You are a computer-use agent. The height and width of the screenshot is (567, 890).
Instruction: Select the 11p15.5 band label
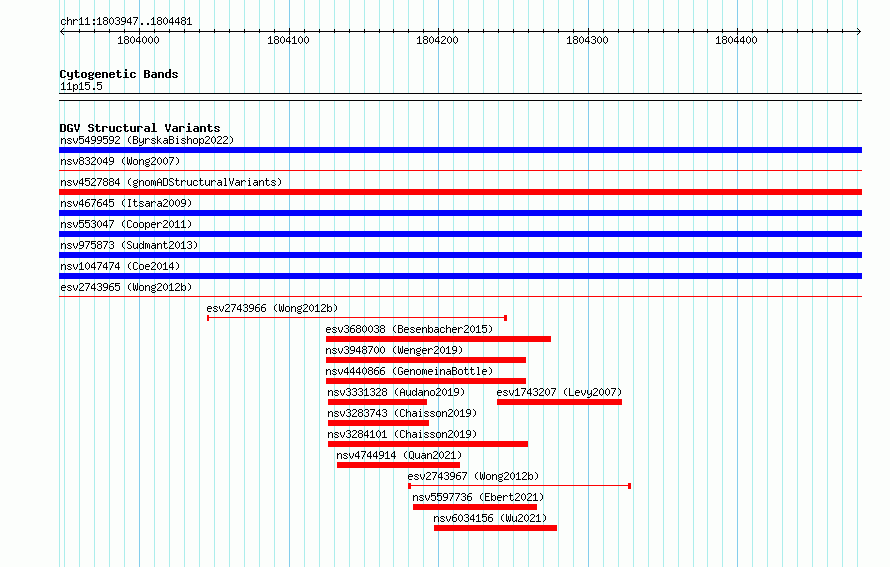point(81,86)
